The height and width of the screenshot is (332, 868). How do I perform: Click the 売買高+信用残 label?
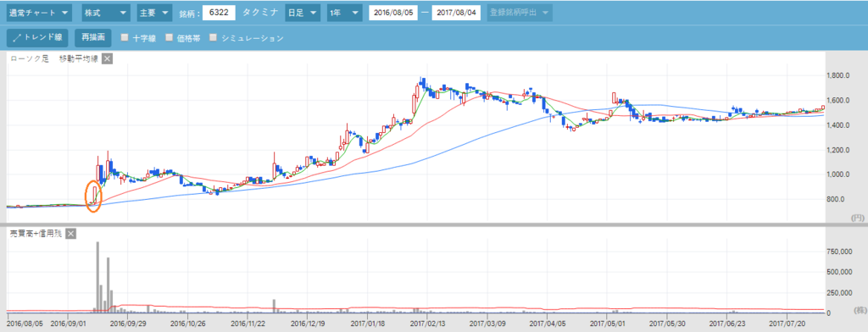tap(36, 234)
